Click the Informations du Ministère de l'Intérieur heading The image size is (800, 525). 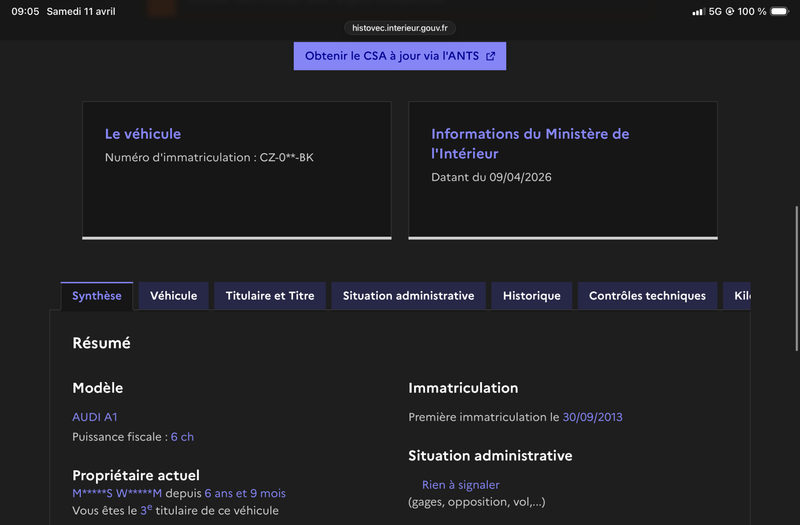(530, 143)
